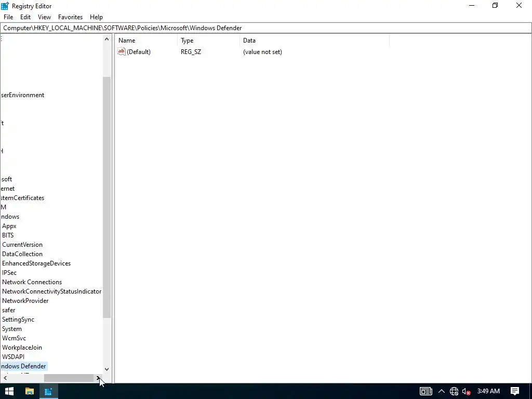This screenshot has height=399, width=532.
Task: Click the registry path address bar
Action: (x=265, y=28)
